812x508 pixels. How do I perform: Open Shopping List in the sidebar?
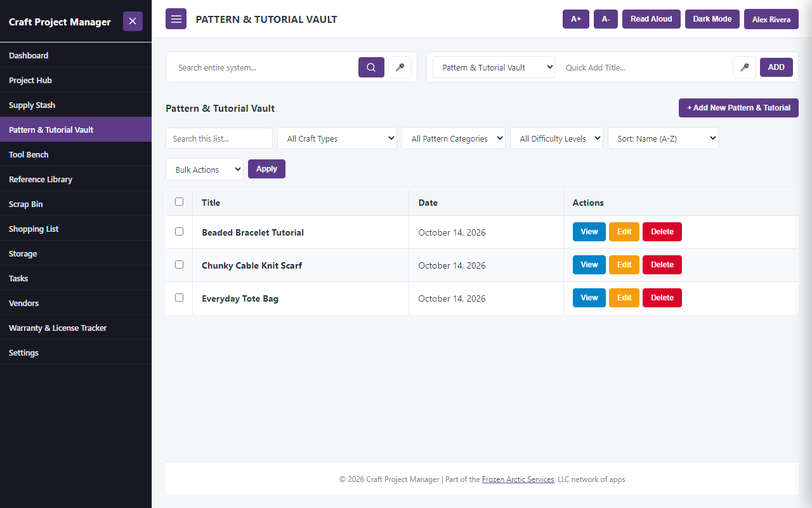pyautogui.click(x=75, y=229)
